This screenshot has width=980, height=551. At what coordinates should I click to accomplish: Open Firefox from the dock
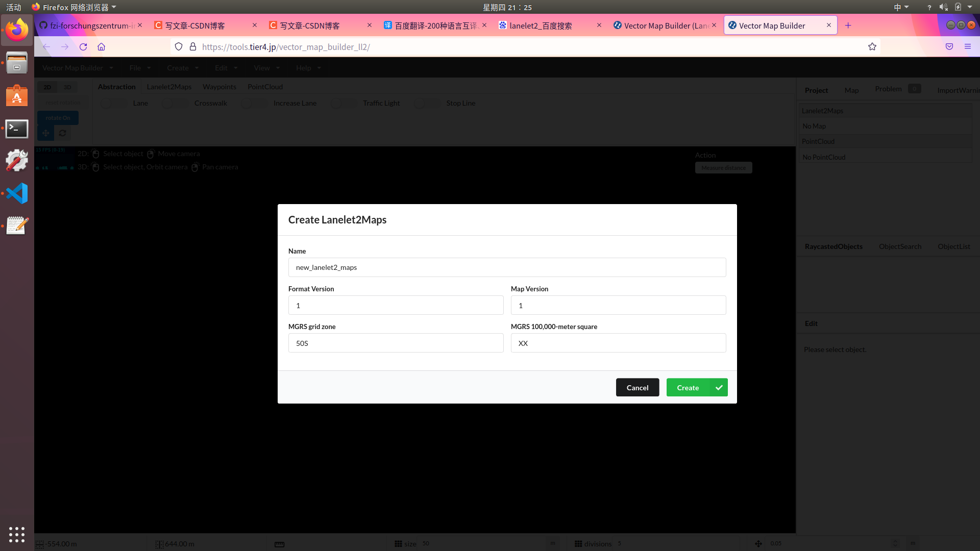17,30
